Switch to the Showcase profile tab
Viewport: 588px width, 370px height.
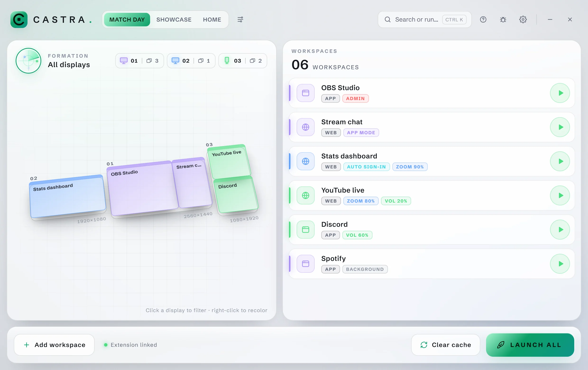point(174,19)
